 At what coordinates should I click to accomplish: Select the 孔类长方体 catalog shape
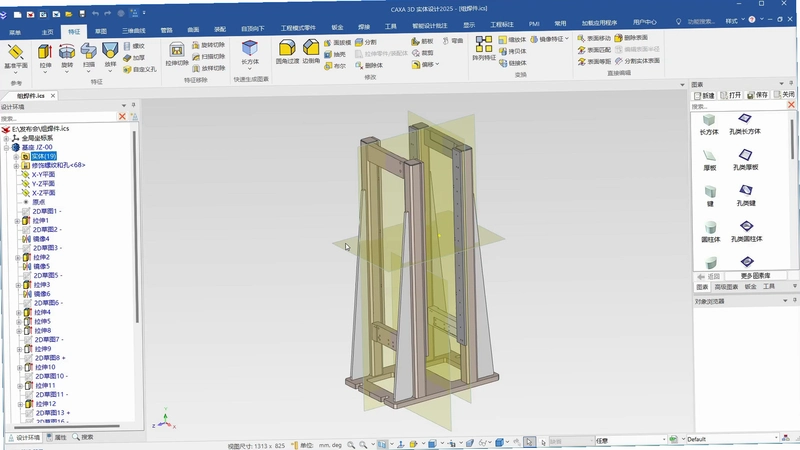coord(745,124)
